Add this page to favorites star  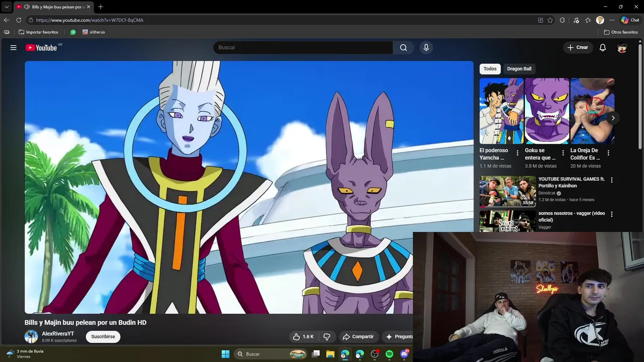click(x=550, y=20)
